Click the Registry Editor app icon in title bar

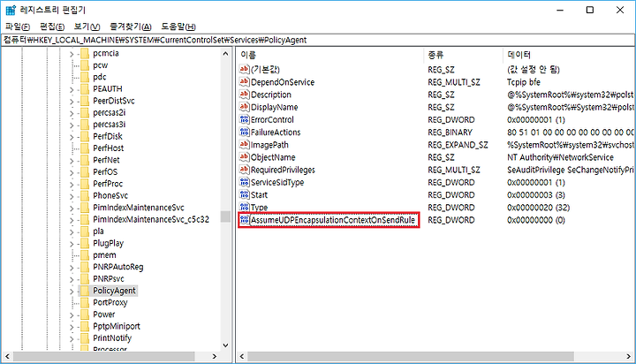pos(11,10)
